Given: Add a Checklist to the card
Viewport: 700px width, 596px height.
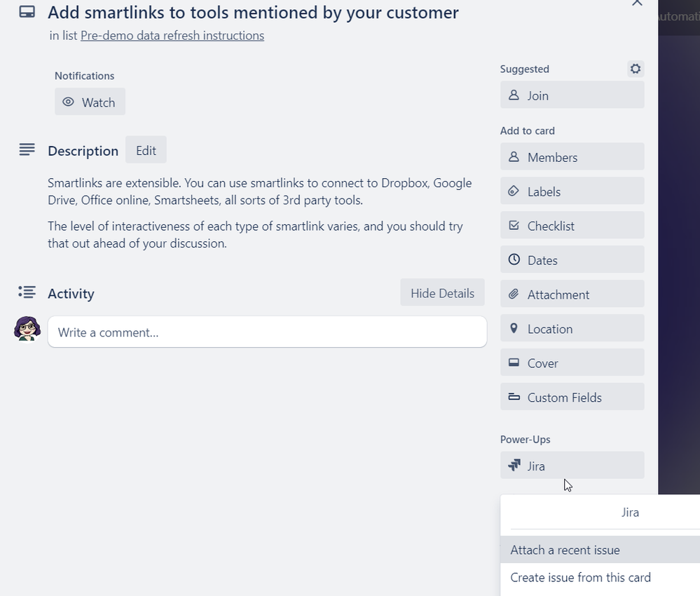Looking at the screenshot, I should pyautogui.click(x=572, y=226).
